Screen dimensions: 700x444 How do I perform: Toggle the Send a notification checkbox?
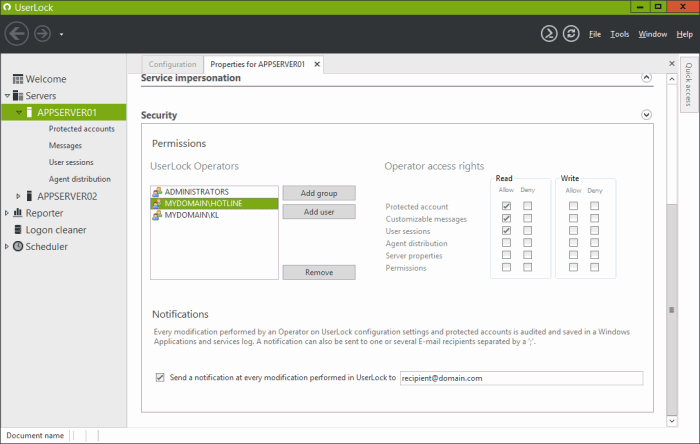[x=160, y=378]
